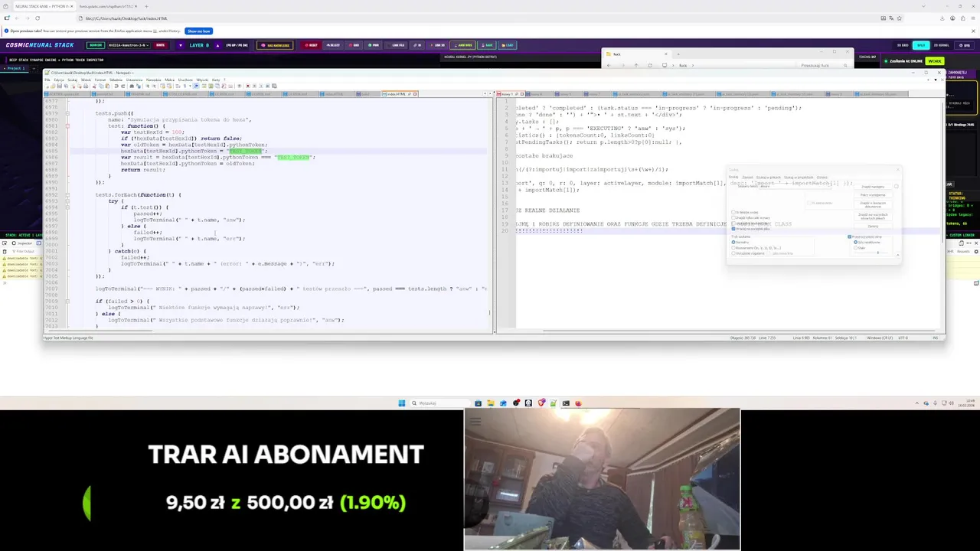980x551 pixels.
Task: Toggle the GRID option in the top toolbar
Action: point(354,45)
